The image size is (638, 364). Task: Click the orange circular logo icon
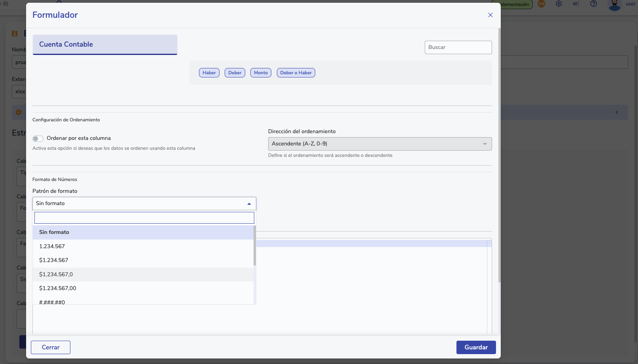click(541, 4)
